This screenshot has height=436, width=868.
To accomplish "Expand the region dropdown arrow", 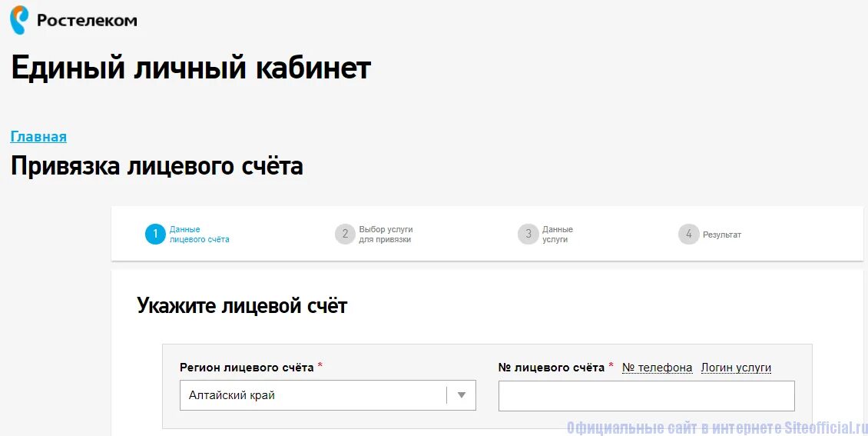I will (462, 395).
